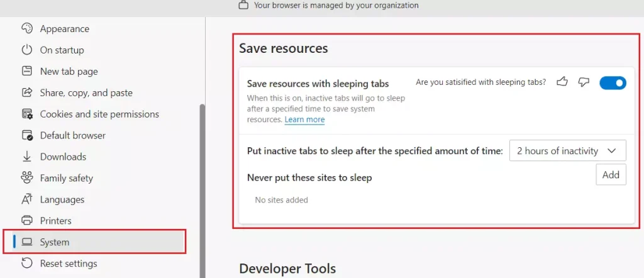This screenshot has height=278, width=644.
Task: Turn off sleeping tabs toggle
Action: click(x=613, y=83)
